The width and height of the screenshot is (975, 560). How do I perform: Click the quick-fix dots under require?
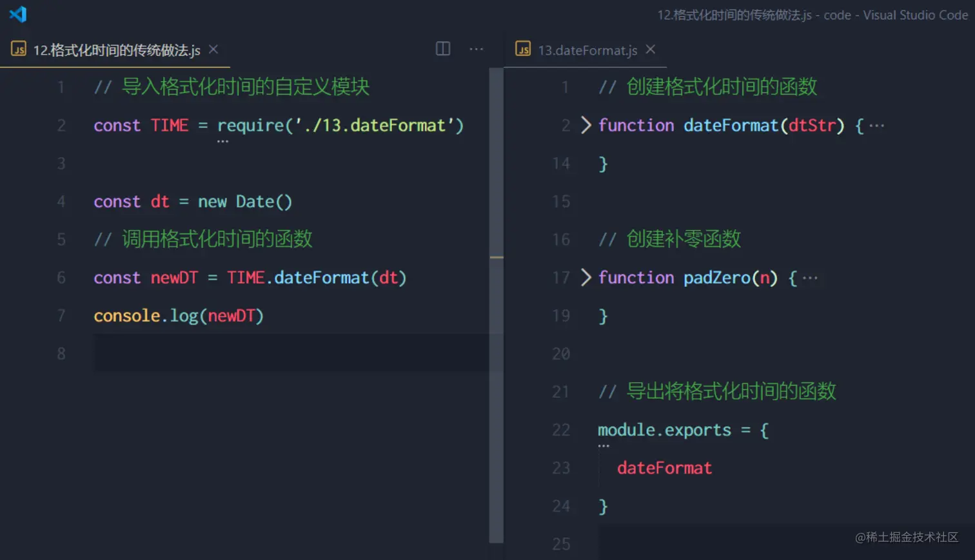click(222, 141)
